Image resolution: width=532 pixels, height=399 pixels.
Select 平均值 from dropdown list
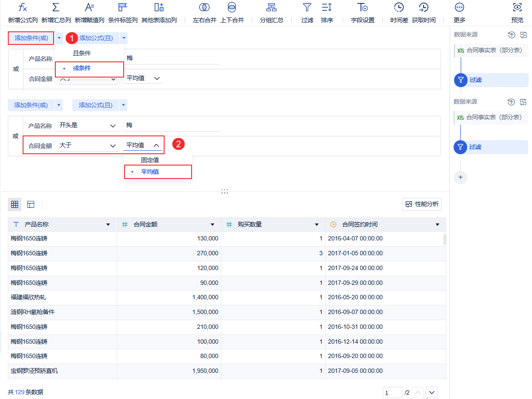click(158, 172)
